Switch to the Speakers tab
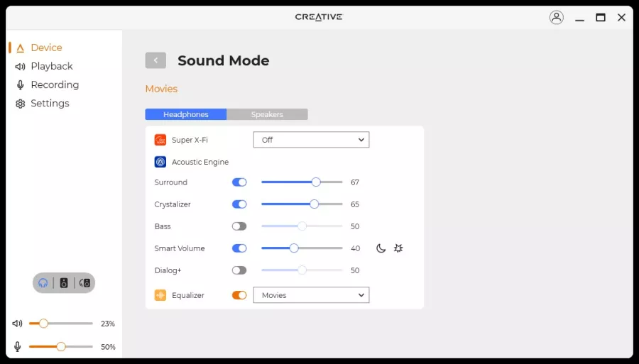Viewport: 639px width, 364px height. click(x=267, y=114)
